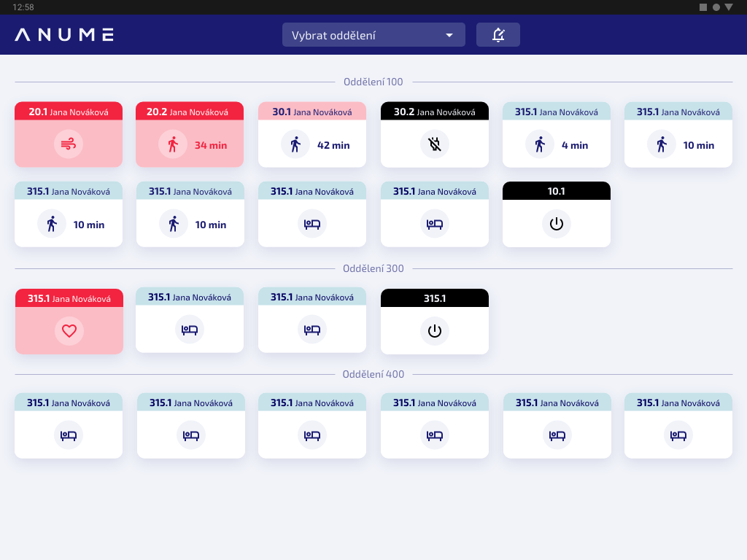Click the power icon on black 315.1 card
Screen dimensions: 747x560
click(x=435, y=331)
